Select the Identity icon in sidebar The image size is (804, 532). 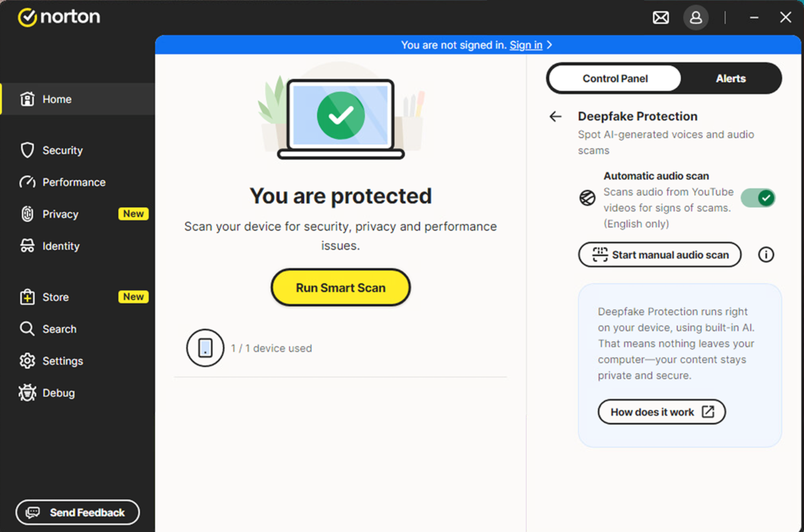pyautogui.click(x=27, y=245)
